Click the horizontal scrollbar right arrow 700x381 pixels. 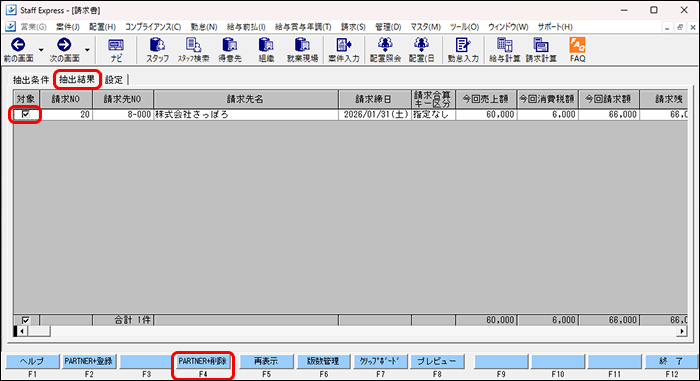click(682, 331)
